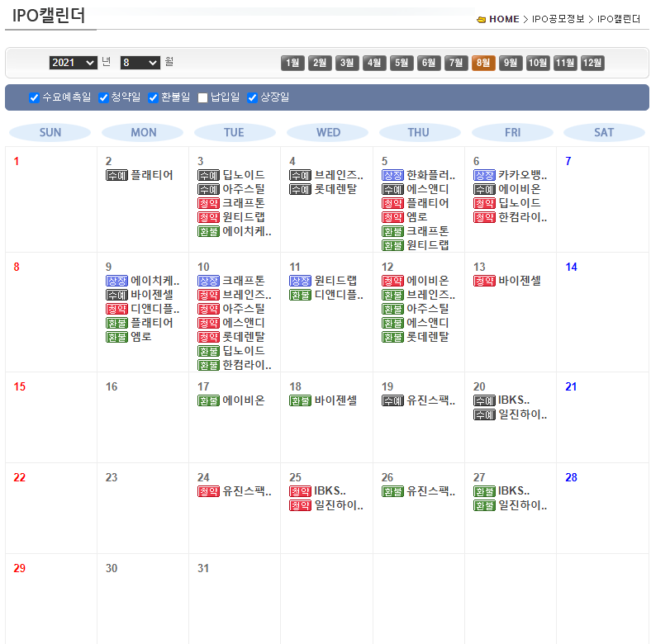Click 수예 badge beside 롯데렌탈 on August 4
The image size is (651, 644).
click(300, 190)
